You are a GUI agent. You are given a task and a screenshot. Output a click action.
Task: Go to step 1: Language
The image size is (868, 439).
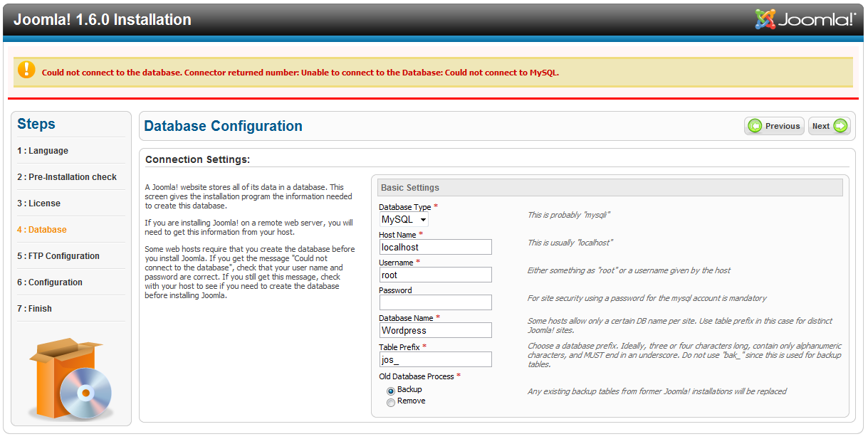click(x=43, y=151)
